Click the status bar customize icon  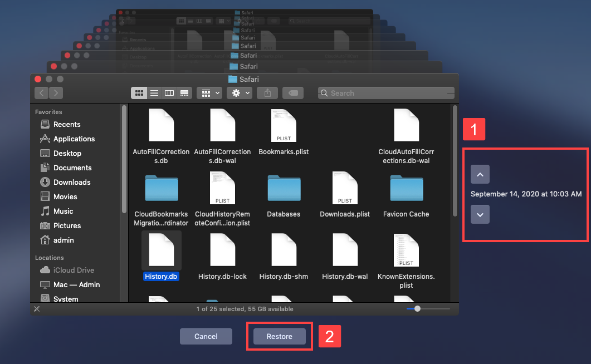[37, 309]
